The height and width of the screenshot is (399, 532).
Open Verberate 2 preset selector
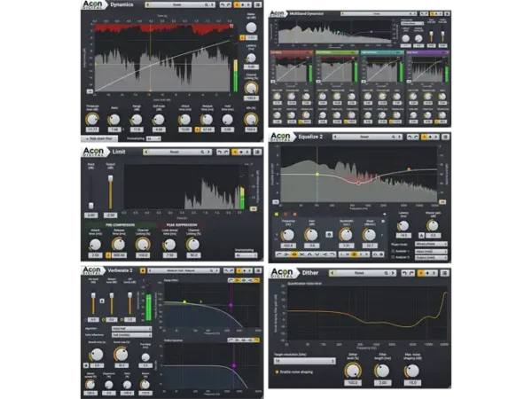(185, 270)
